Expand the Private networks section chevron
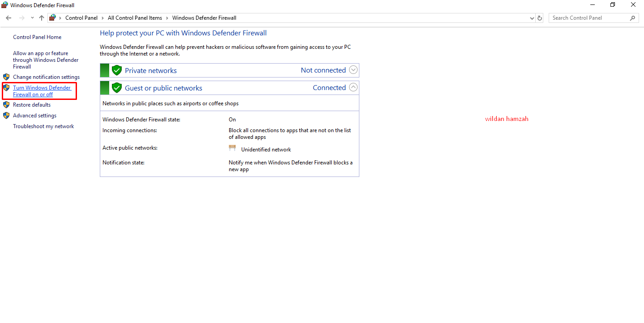 pyautogui.click(x=354, y=70)
